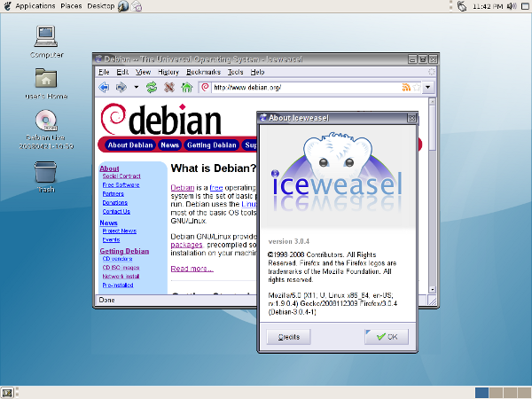Open the Trash desktop icon
Screen dimensions: 532x399
pos(46,172)
